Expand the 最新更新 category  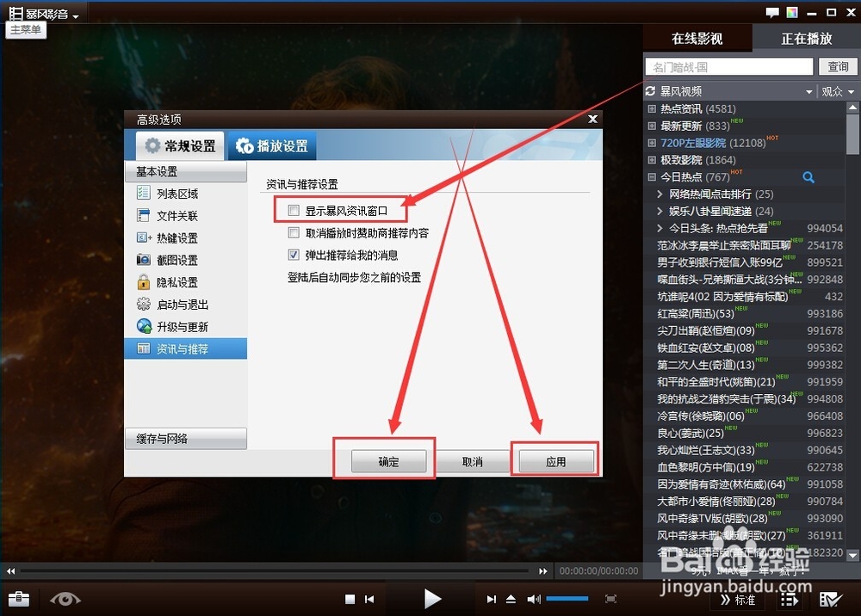pos(652,126)
